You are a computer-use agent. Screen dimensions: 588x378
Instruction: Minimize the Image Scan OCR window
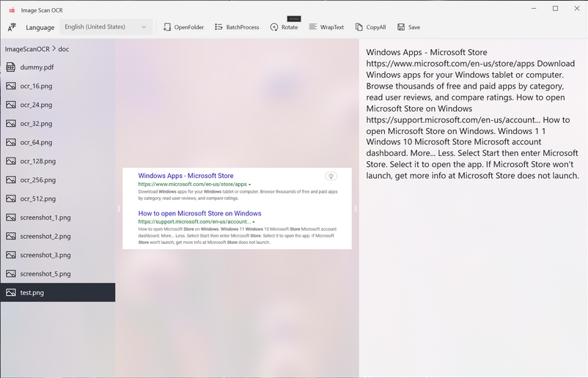tap(534, 9)
